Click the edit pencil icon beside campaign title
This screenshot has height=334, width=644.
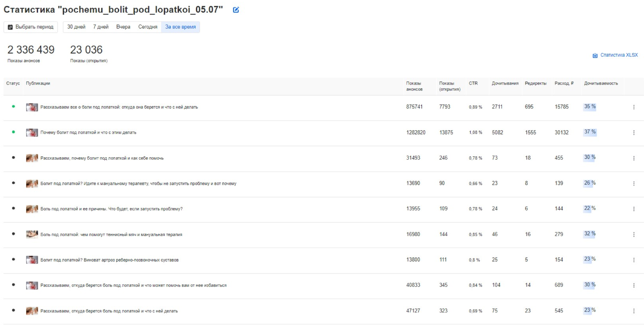236,10
